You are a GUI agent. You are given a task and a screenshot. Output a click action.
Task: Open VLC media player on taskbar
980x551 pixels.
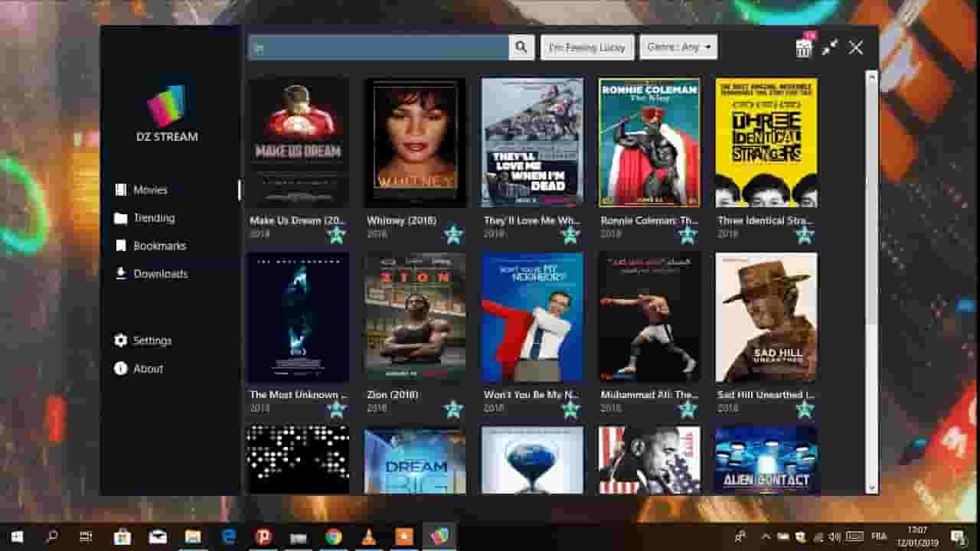coord(368,536)
